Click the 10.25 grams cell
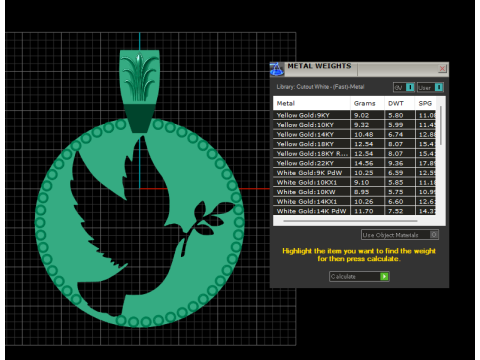Image resolution: width=480 pixels, height=360 pixels. coord(367,173)
